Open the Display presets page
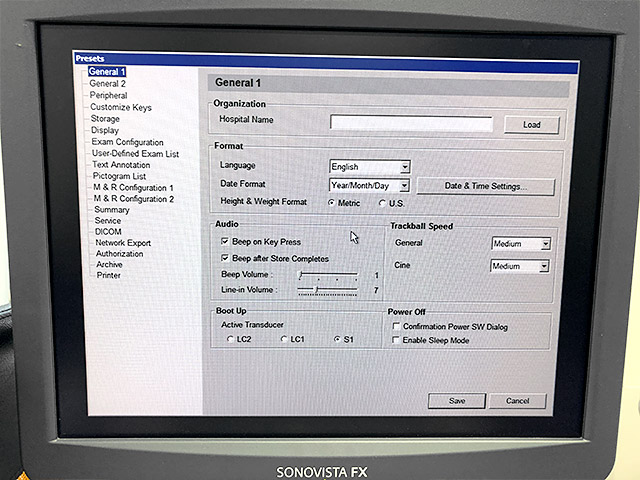Screen dimensions: 640x480 [104, 130]
